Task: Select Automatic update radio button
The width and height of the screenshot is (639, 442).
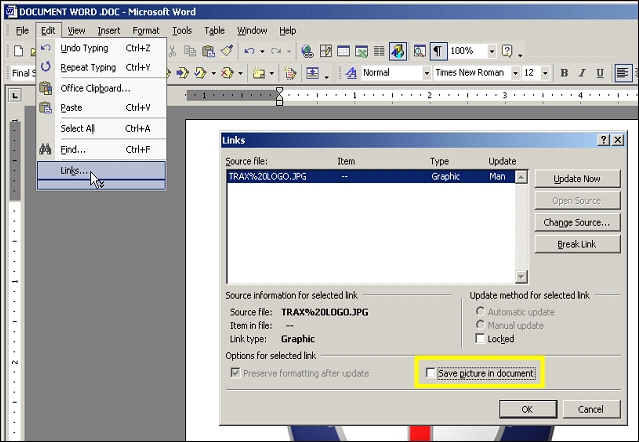Action: coord(480,312)
